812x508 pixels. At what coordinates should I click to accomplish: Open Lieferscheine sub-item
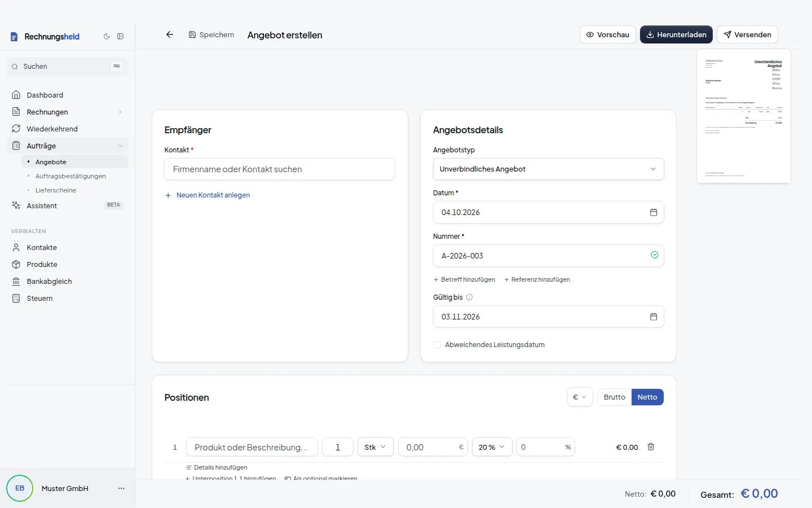[74, 190]
